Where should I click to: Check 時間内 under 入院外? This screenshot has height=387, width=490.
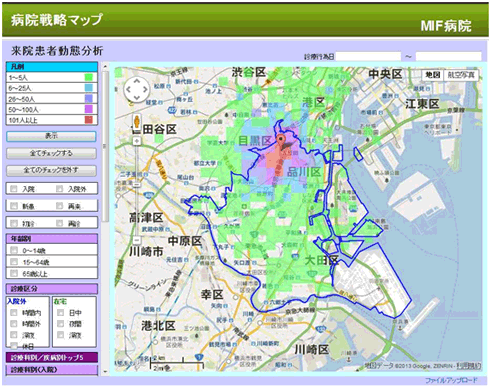[14, 313]
